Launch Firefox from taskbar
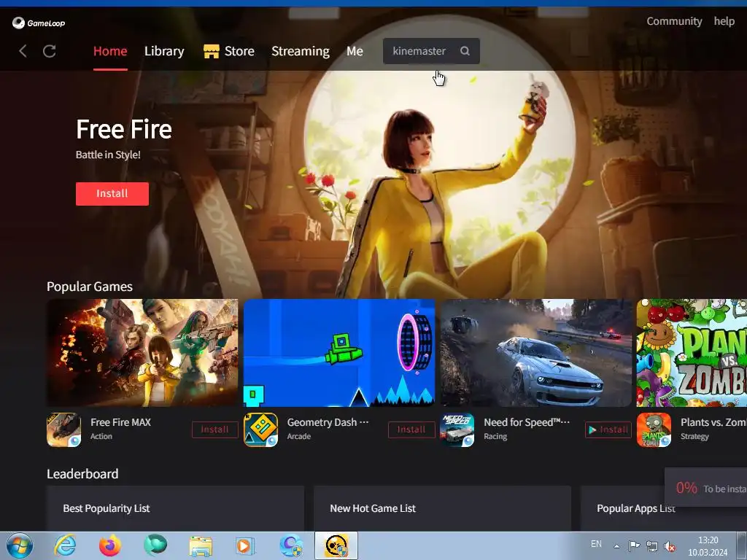The image size is (747, 560). (x=110, y=545)
